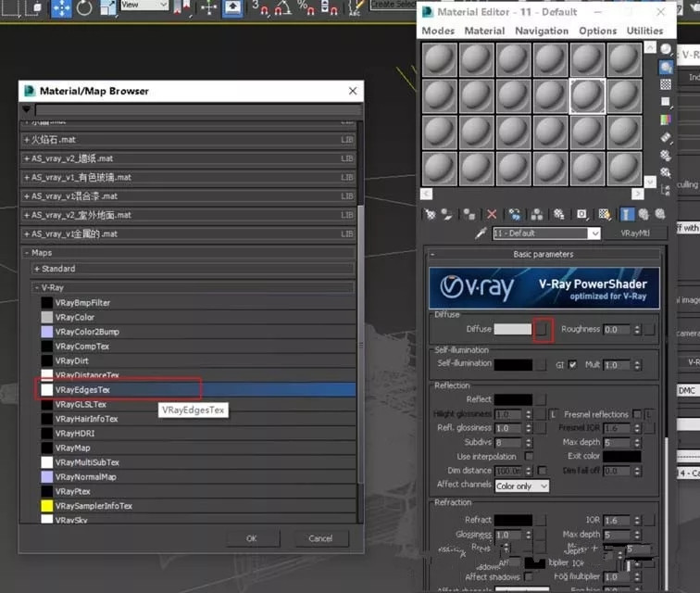Click Make Unique icon

coord(537,214)
